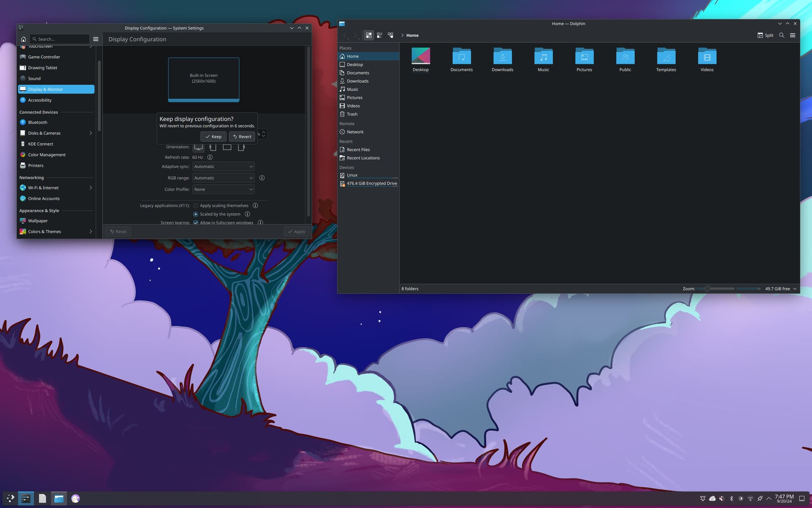Click the Home breadcrumb in Dolphin

[412, 35]
